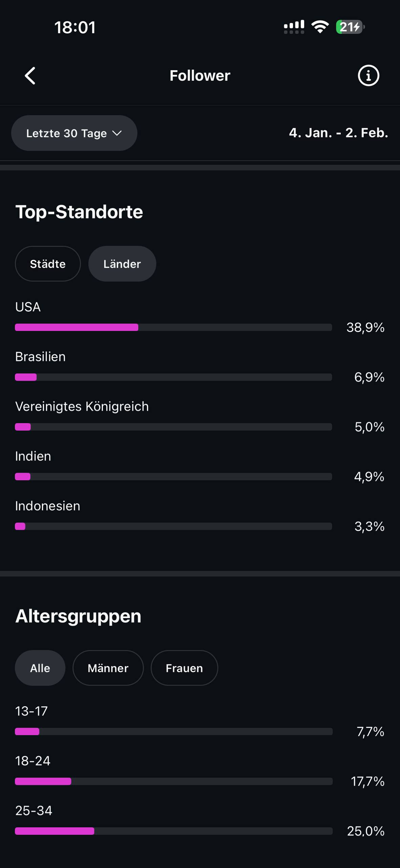Filter age groups by Frauen
Viewport: 400px width, 868px height.
coord(184,668)
